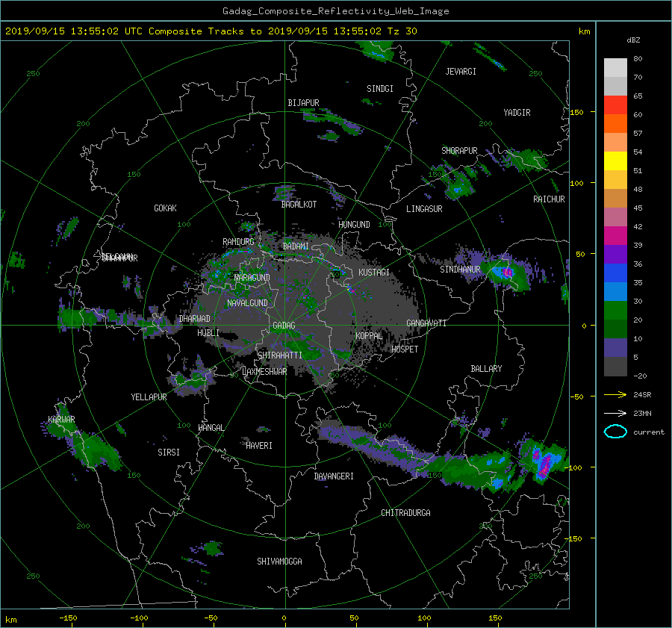This screenshot has width=672, height=628.
Task: Click the RAICHUR label
Action: 549,199
